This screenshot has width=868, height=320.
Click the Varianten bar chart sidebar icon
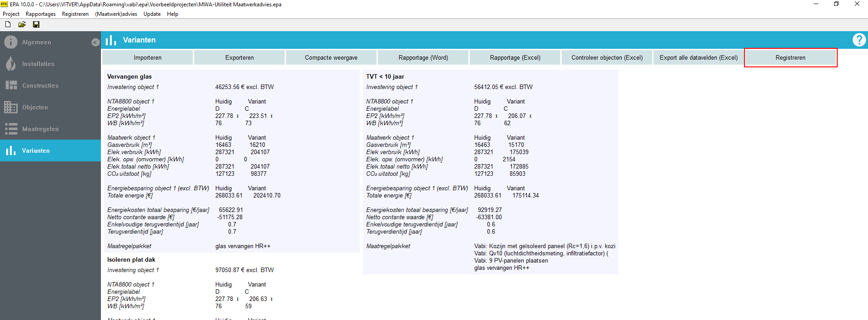tap(11, 151)
